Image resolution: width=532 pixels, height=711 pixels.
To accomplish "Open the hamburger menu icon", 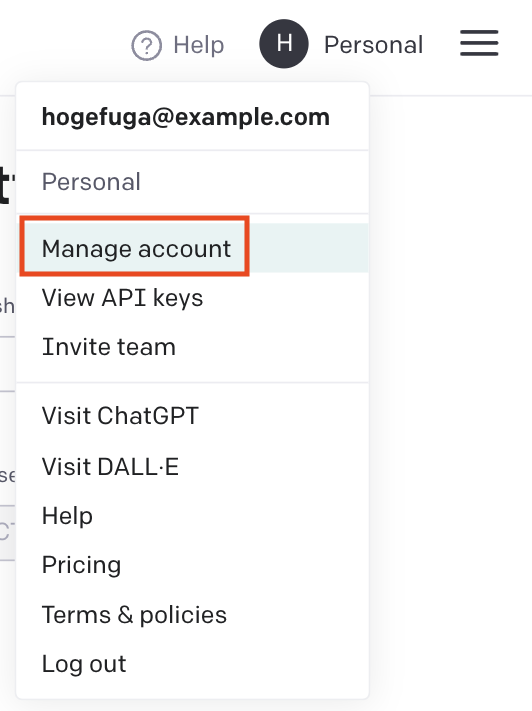I will (479, 43).
